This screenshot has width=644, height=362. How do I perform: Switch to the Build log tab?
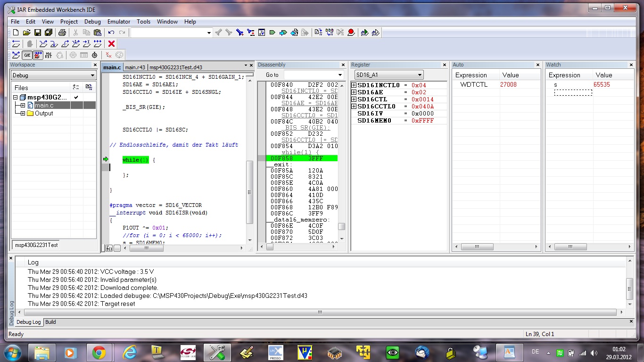50,322
